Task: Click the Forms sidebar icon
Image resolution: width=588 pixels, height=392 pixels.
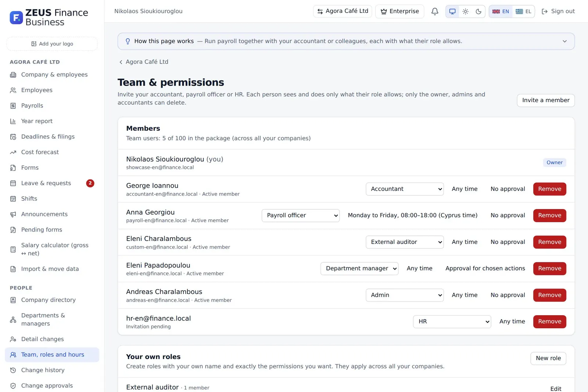Action: click(13, 168)
